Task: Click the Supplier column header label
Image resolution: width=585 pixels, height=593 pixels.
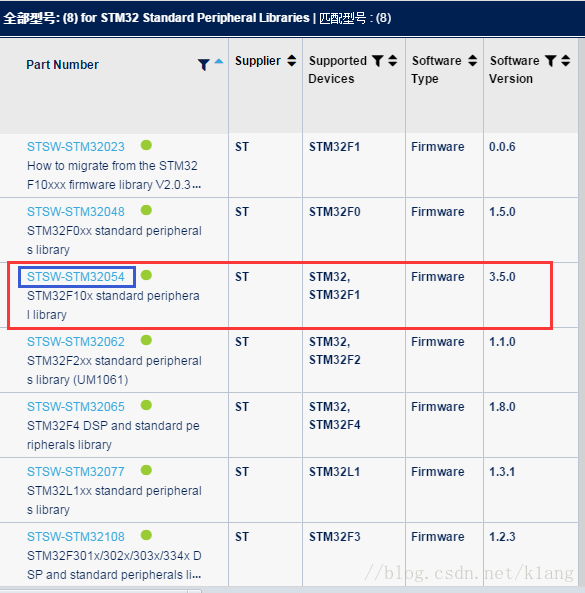Action: [258, 61]
